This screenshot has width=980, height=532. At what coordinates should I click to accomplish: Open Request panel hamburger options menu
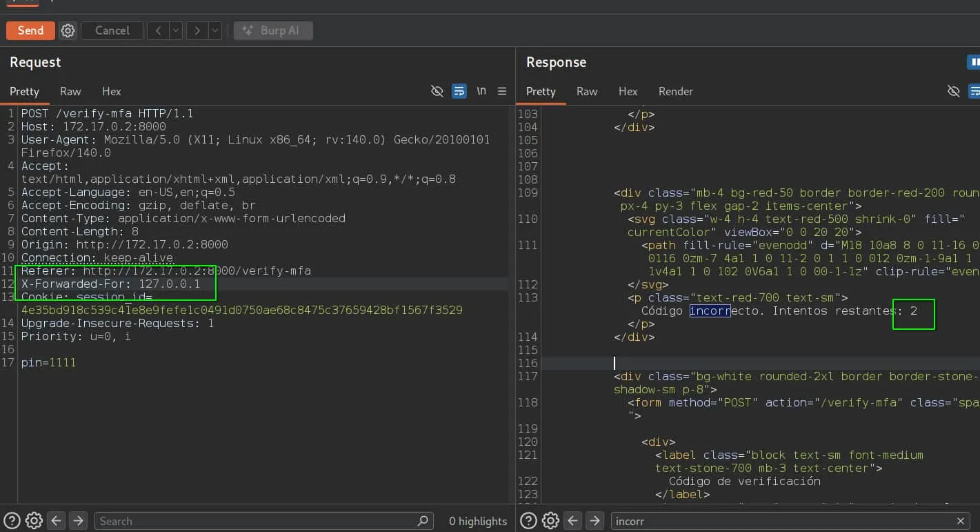502,91
